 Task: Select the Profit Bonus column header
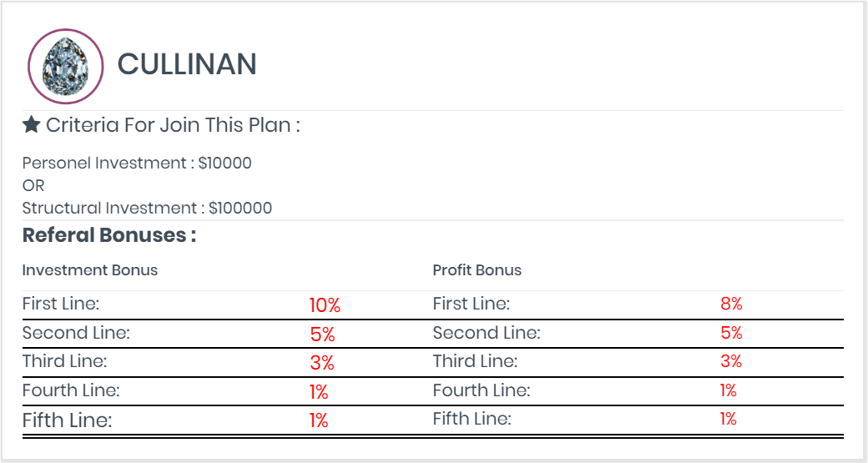tap(477, 270)
